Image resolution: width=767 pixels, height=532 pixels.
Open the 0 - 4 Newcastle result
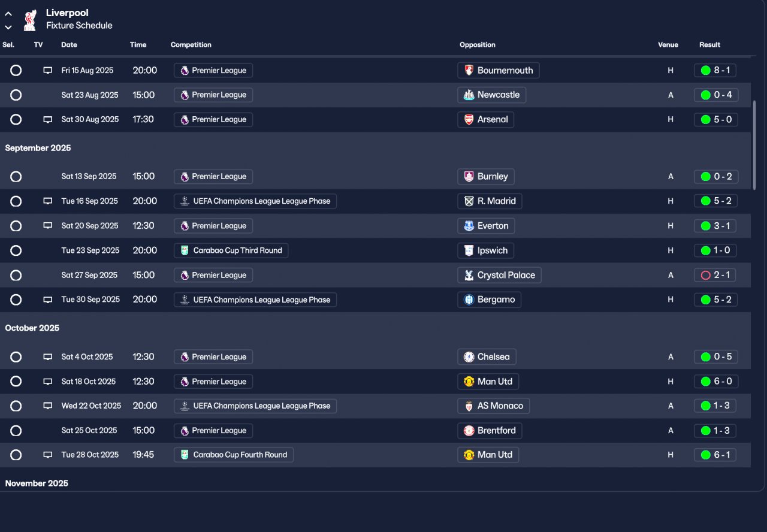715,95
